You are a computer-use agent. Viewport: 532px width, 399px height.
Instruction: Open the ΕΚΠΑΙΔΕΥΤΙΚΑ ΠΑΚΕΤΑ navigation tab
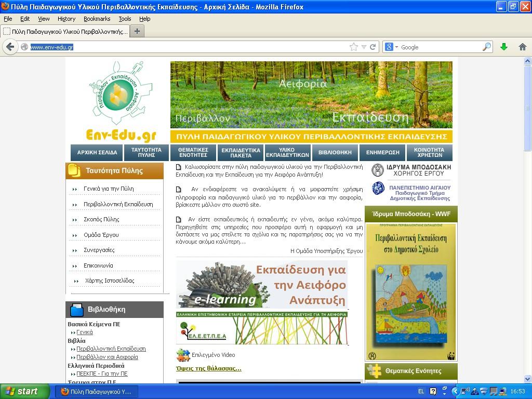pos(241,152)
